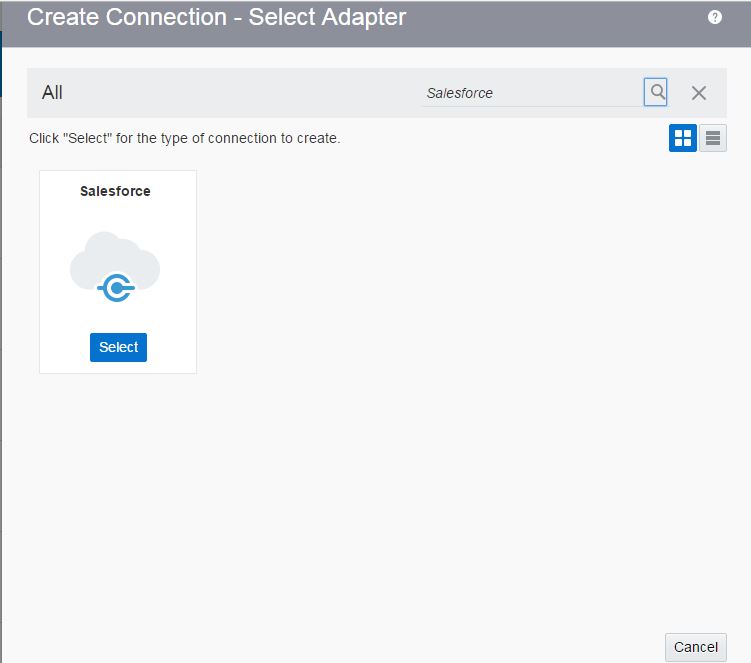Focus the Salesforce search input field
This screenshot has height=663, width=751.
tap(532, 93)
